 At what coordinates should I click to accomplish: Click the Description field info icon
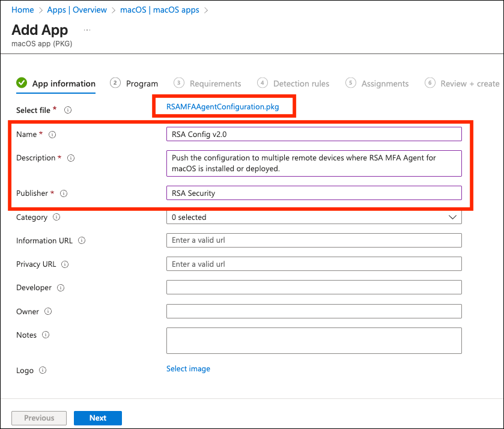point(71,158)
